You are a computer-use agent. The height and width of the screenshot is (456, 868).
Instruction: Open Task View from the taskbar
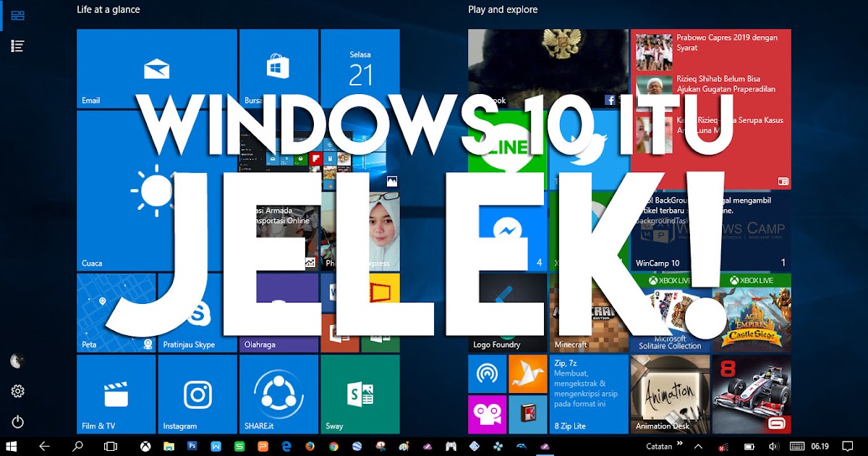click(111, 447)
